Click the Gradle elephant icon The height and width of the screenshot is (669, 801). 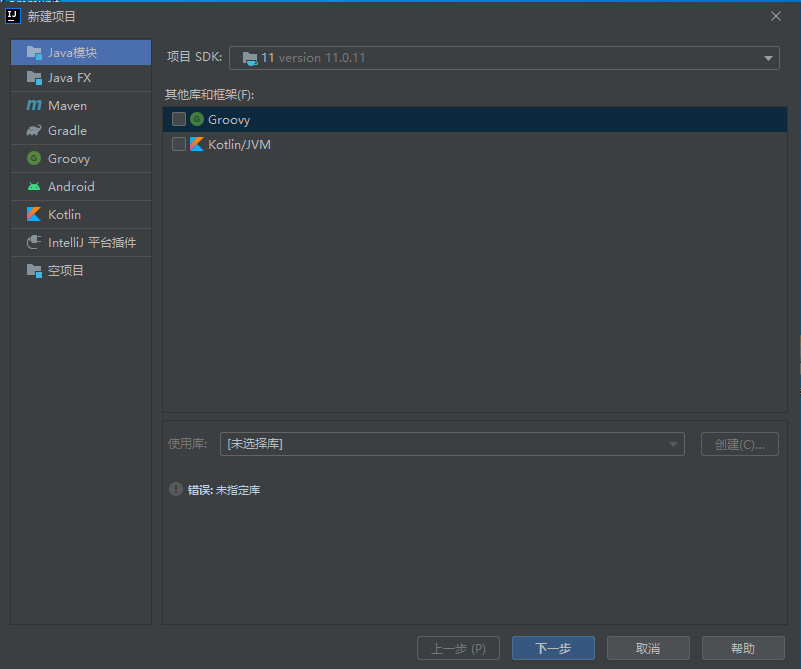point(34,131)
